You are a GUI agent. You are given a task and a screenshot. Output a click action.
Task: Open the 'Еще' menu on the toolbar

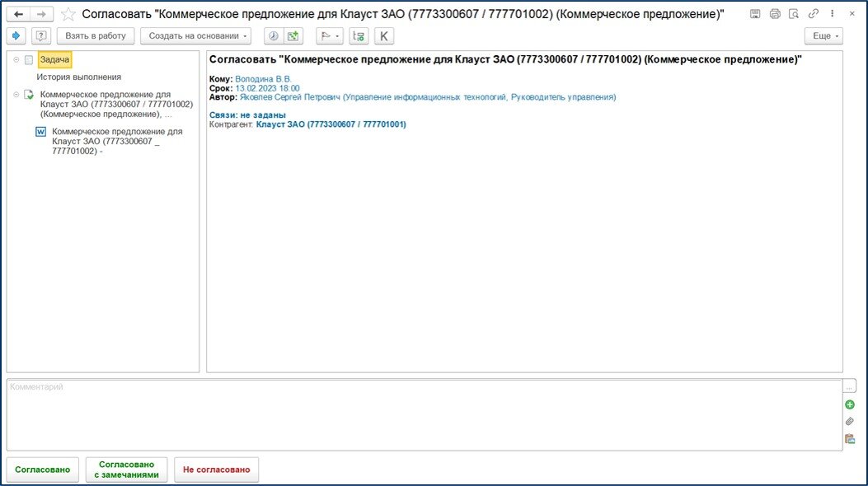point(823,35)
